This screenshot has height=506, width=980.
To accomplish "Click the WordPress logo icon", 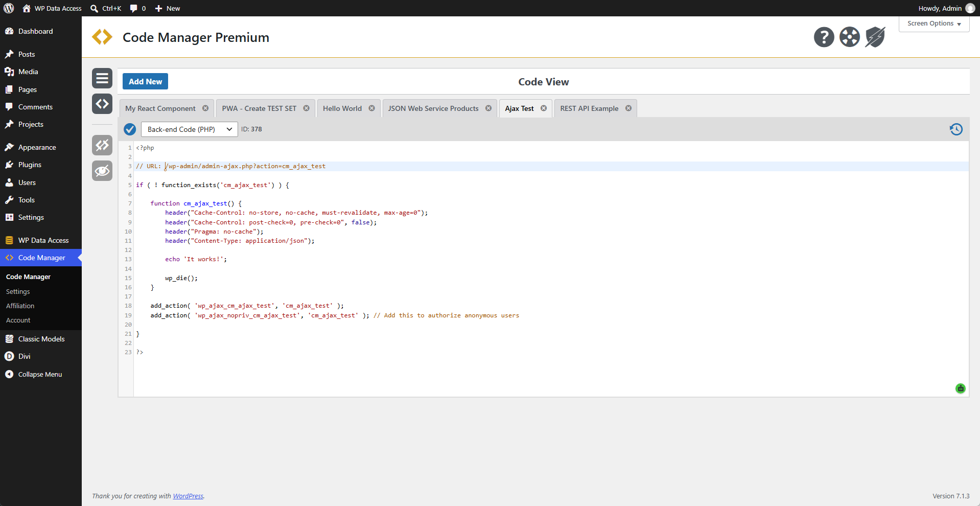I will (x=9, y=8).
